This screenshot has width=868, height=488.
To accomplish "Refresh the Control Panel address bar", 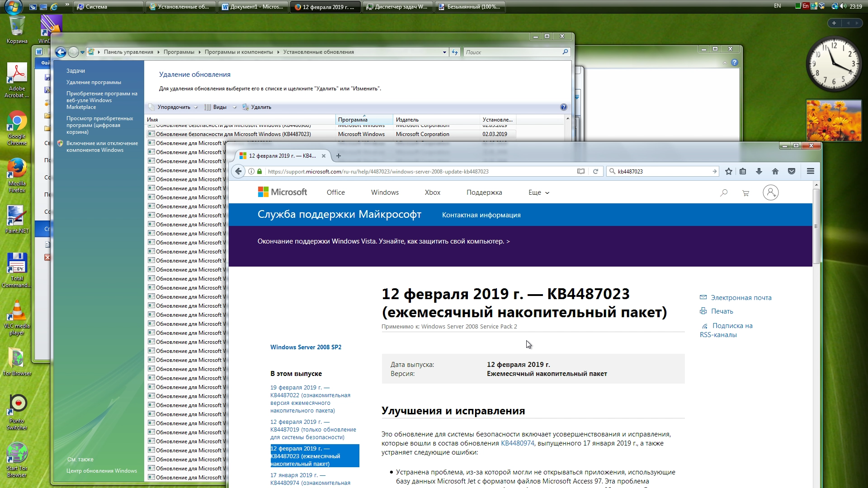I will [455, 52].
